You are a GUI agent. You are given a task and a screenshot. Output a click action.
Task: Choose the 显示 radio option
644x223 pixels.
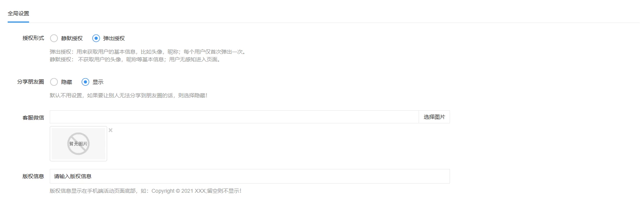pos(85,82)
